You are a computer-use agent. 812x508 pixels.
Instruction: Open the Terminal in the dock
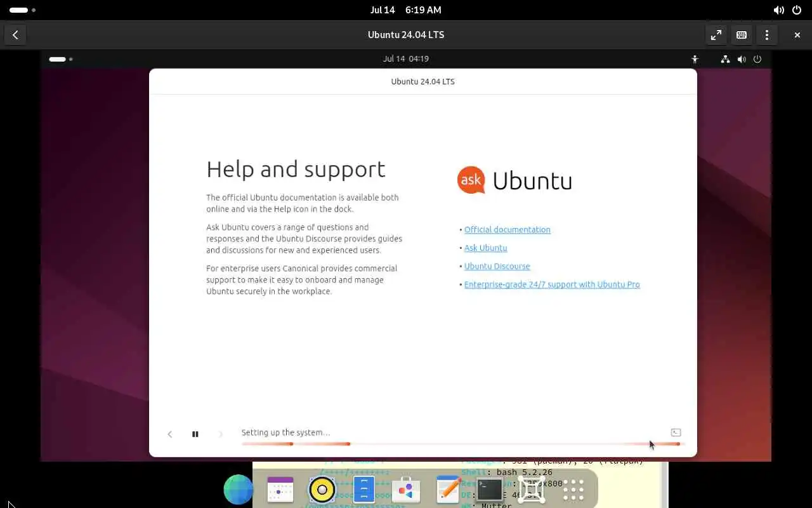[x=490, y=490]
